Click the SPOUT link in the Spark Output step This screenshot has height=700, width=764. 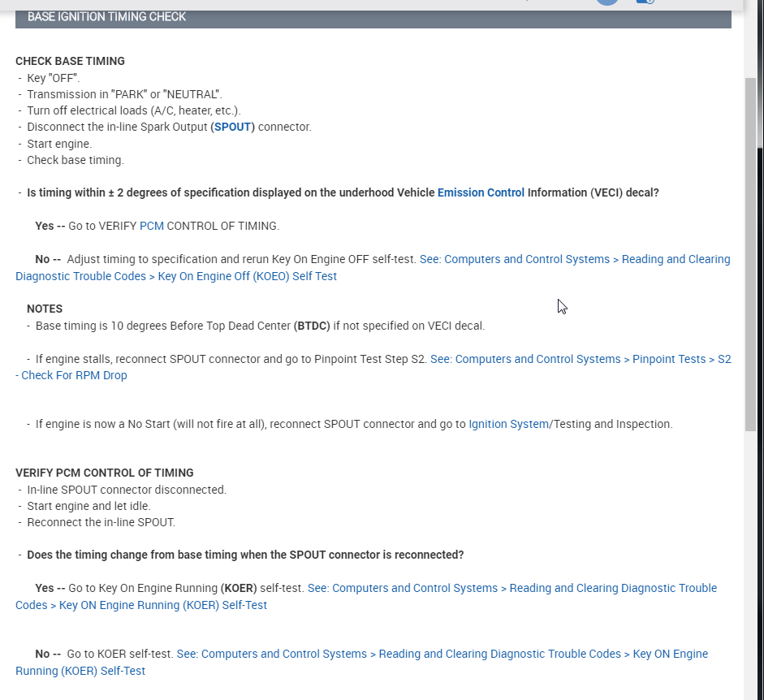[x=232, y=127]
